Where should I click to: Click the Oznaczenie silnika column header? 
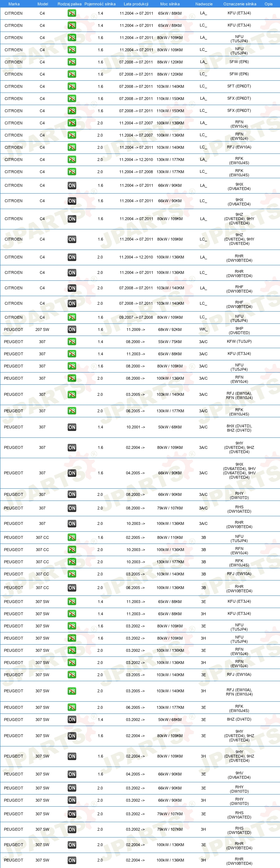[x=240, y=4]
